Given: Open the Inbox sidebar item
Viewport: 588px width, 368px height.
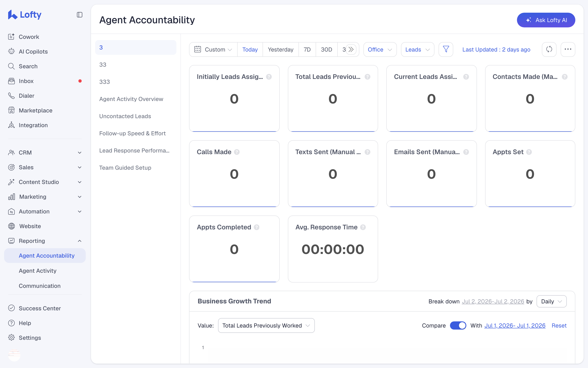Looking at the screenshot, I should coord(45,81).
